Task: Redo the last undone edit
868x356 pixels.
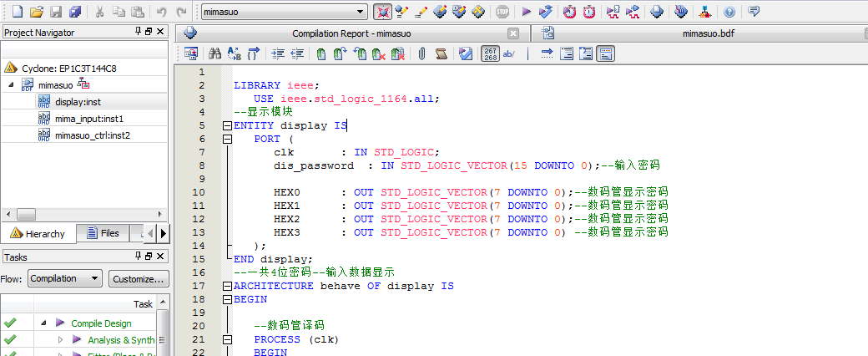Action: pos(181,11)
